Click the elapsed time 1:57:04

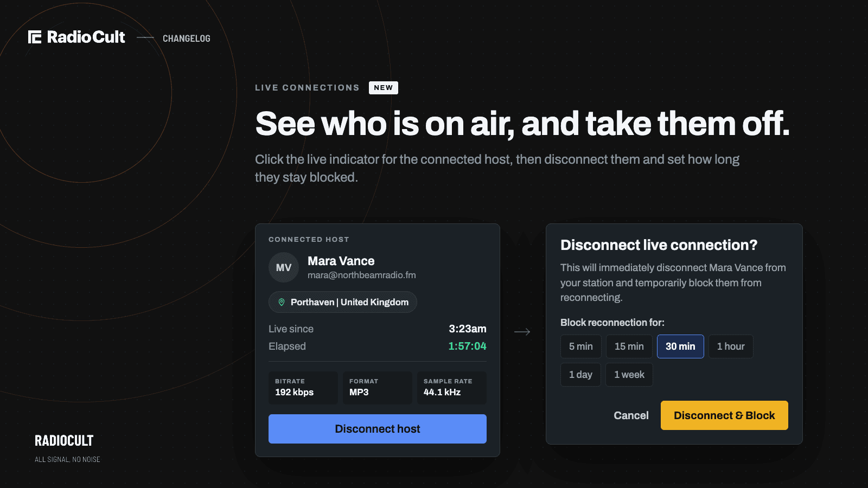click(x=467, y=346)
